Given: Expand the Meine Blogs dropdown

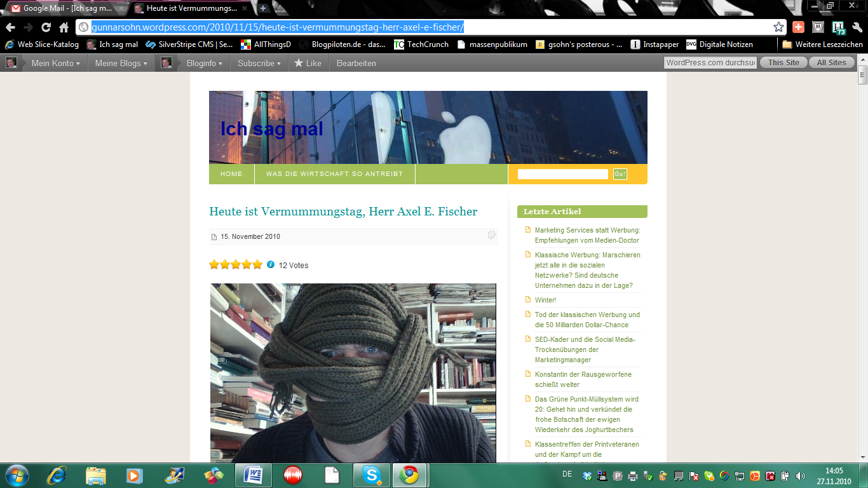Looking at the screenshot, I should coord(121,63).
